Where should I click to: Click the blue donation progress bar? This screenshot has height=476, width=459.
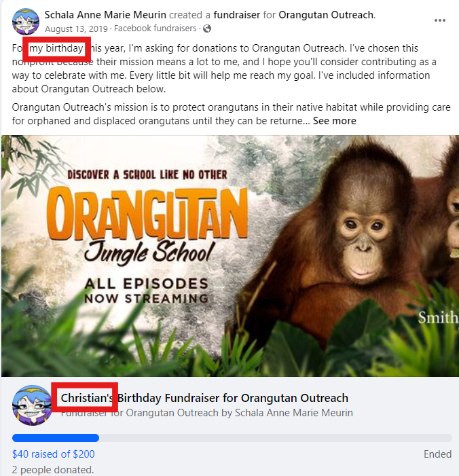[56, 438]
